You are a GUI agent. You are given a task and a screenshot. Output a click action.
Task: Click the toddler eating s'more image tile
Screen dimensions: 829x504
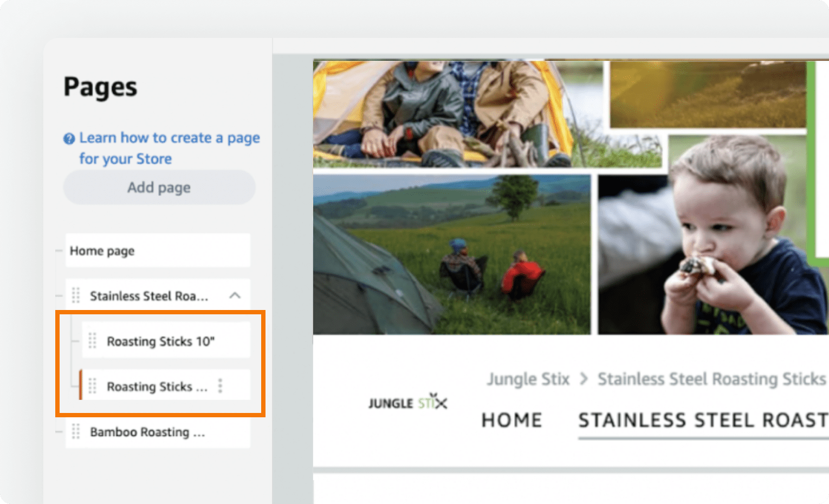(x=714, y=254)
